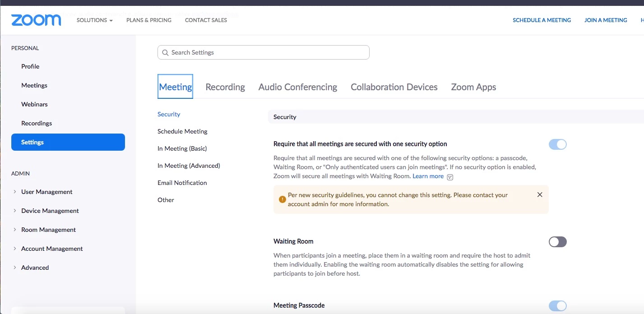Image resolution: width=644 pixels, height=314 pixels.
Task: Jump to In Meeting (Basic) section
Action: (x=182, y=148)
